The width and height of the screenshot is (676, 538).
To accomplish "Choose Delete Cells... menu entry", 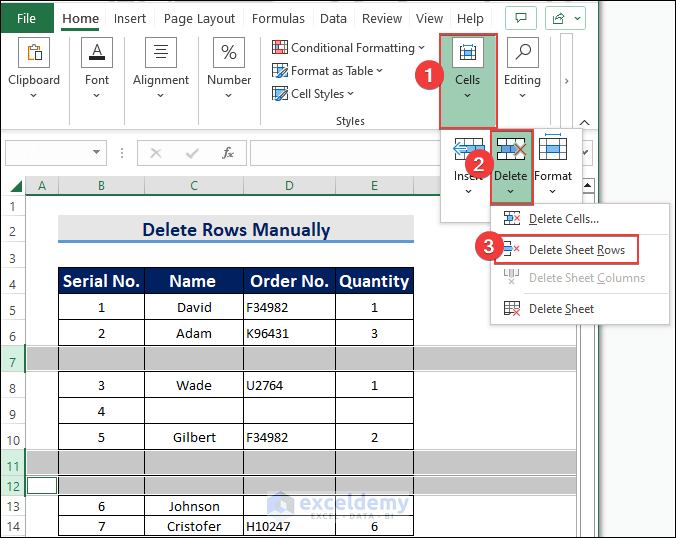I will pos(580,219).
